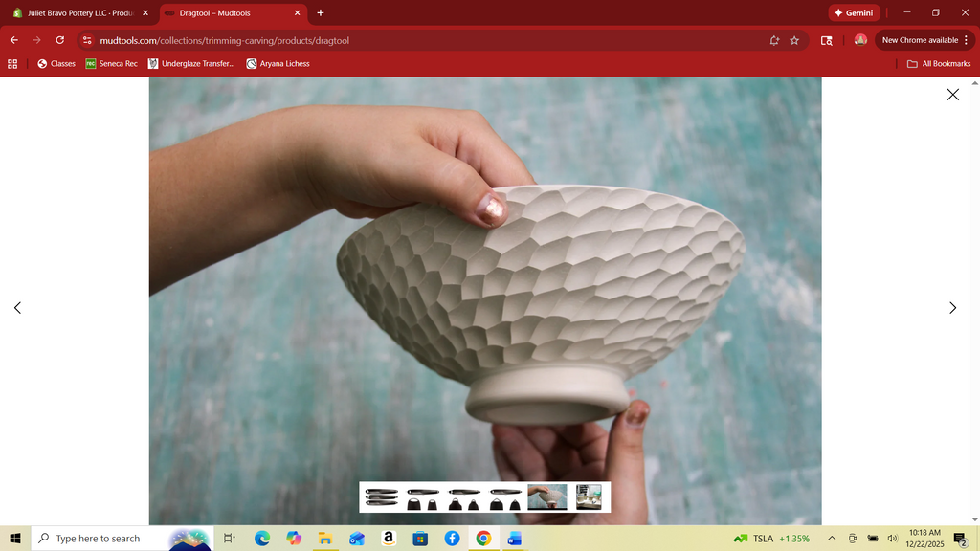The image size is (980, 551).
Task: Go to the next product image
Action: (x=952, y=308)
